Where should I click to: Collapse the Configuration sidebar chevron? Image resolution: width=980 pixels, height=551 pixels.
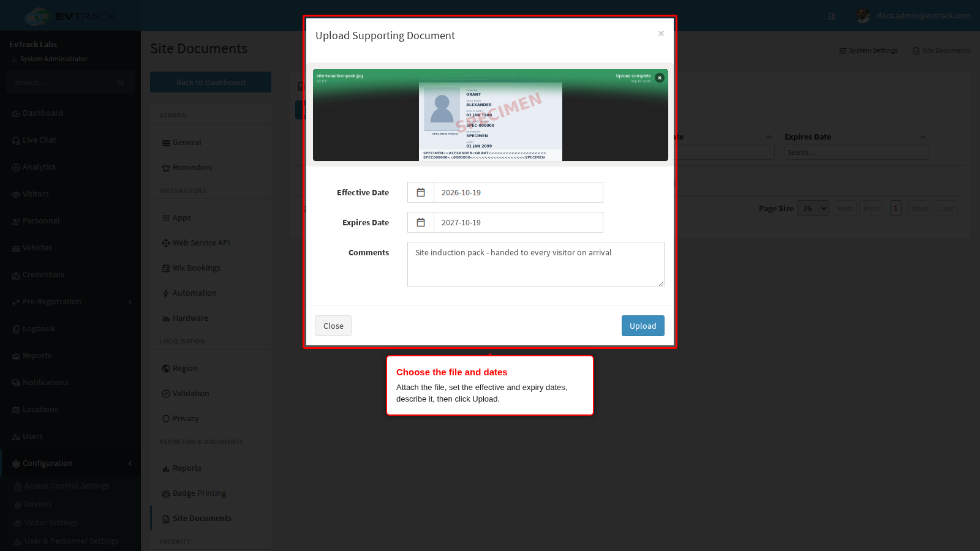click(130, 463)
